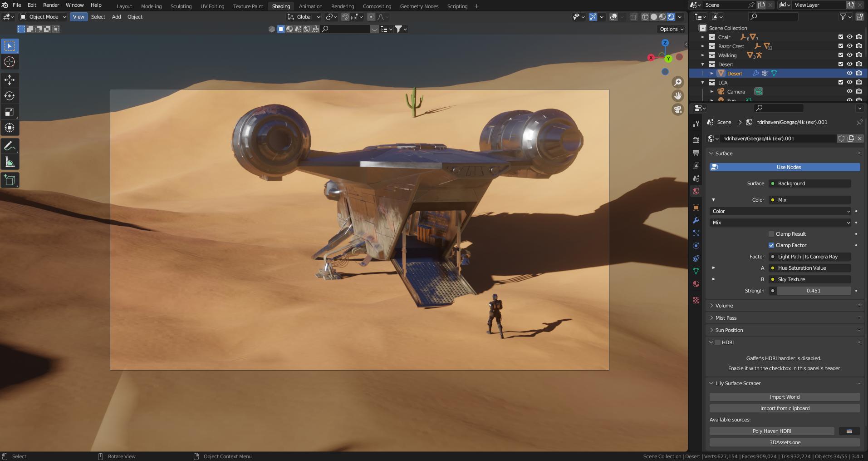Click the Poly Haven HDRI source button

772,431
